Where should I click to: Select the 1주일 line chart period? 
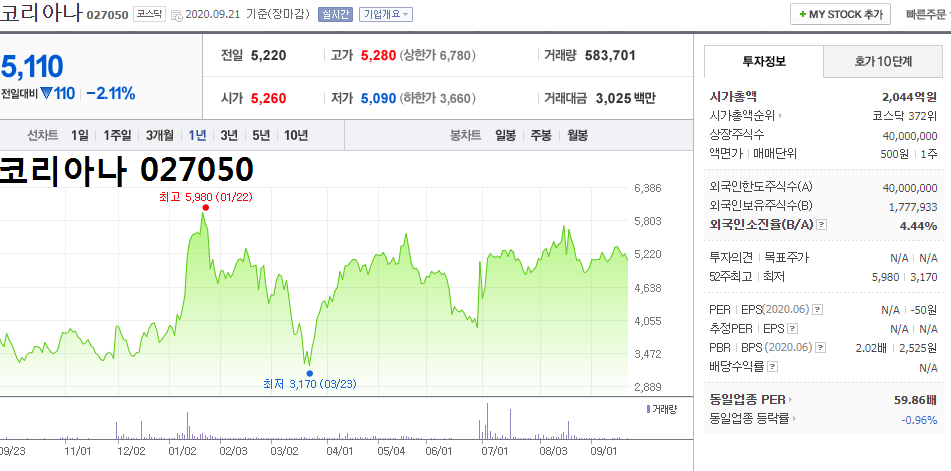click(x=117, y=135)
